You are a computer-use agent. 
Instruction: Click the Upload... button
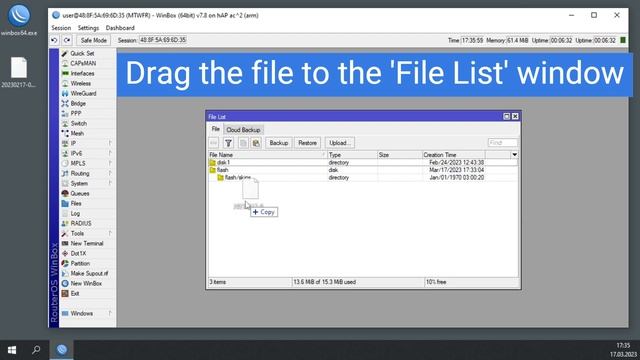tap(340, 143)
